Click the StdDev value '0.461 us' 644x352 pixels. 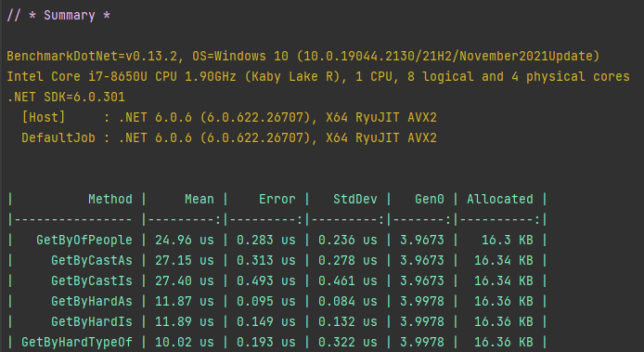point(348,280)
